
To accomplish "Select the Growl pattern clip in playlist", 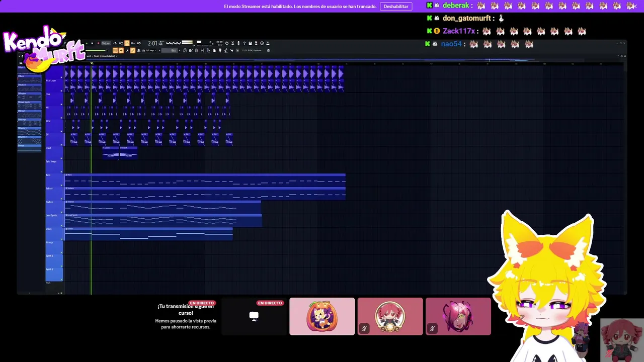I will [x=148, y=234].
